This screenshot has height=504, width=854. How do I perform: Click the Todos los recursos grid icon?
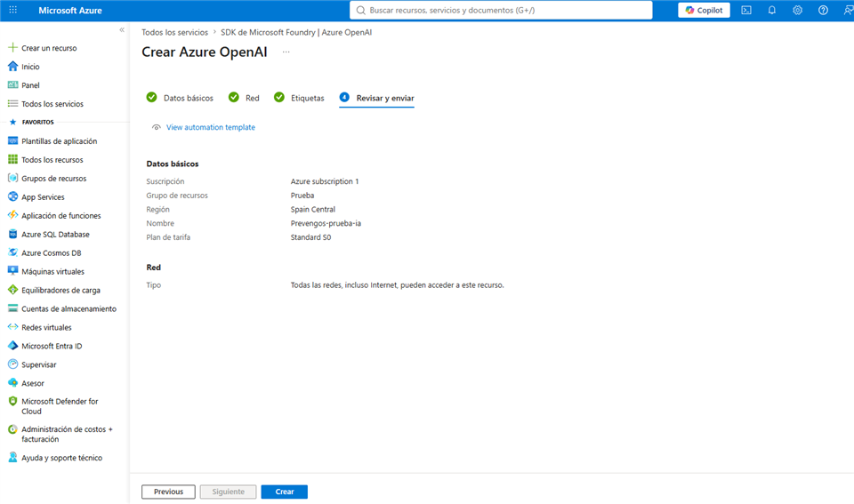click(x=12, y=159)
